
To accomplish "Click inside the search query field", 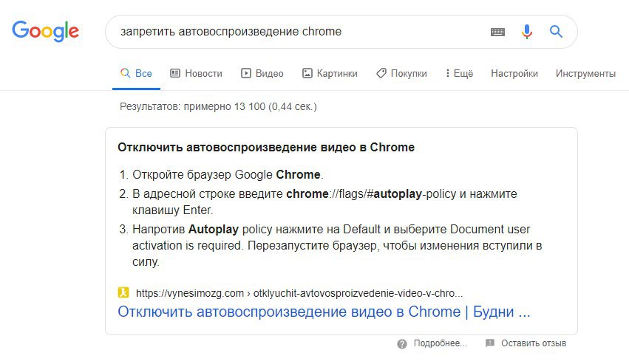I will pos(297,32).
